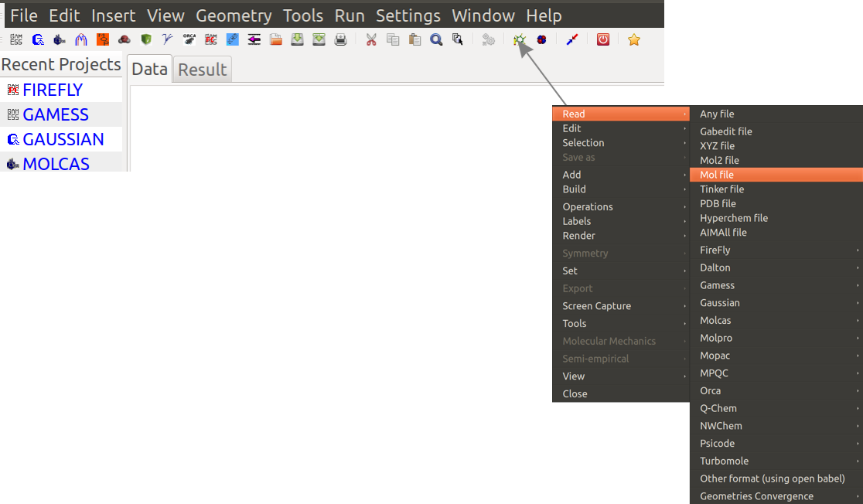Click the magnifier-over-document toolbar icon
This screenshot has height=504, width=863.
click(x=458, y=39)
